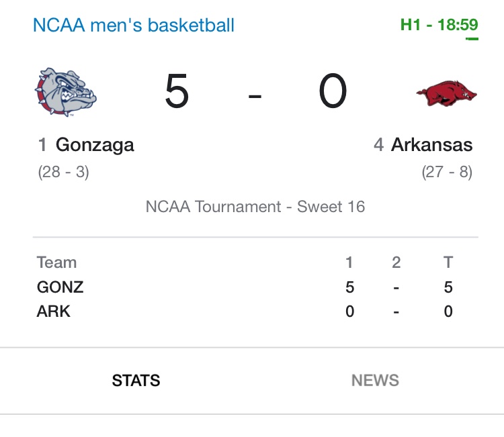This screenshot has width=504, height=437.
Task: Switch to the NEWS tab
Action: pyautogui.click(x=375, y=381)
